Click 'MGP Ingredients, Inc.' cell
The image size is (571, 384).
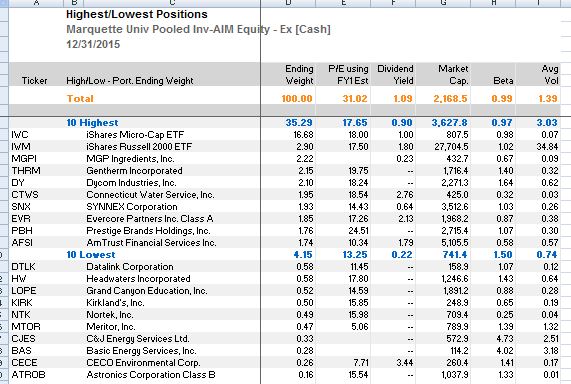130,159
